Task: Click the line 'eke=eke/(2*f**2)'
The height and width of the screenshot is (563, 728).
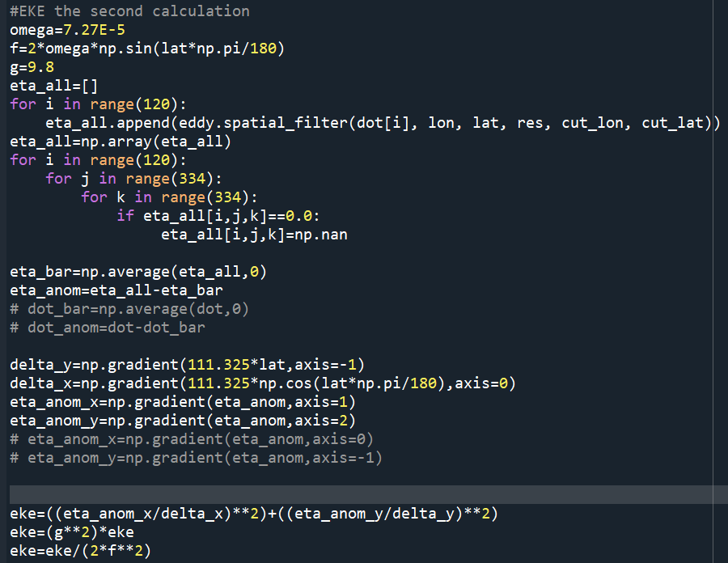Action: click(80, 551)
